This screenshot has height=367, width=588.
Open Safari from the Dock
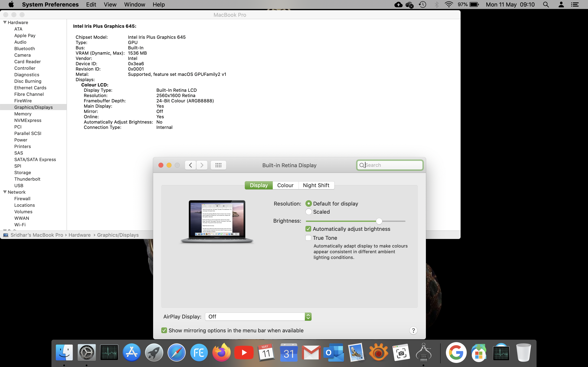point(176,353)
